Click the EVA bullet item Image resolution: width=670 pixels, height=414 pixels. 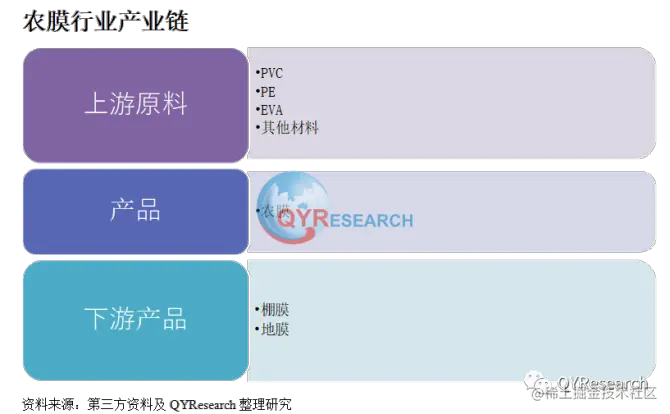(269, 110)
